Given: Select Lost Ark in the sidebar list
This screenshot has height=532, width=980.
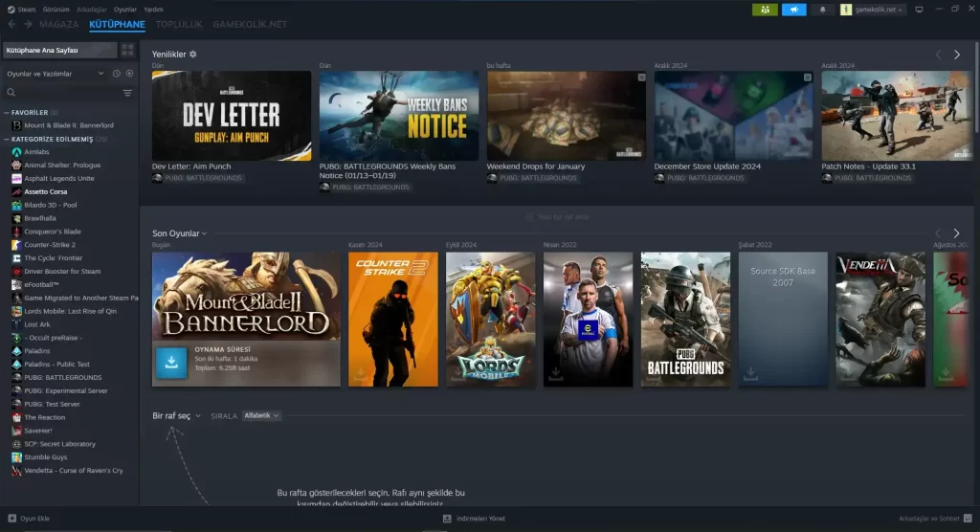Looking at the screenshot, I should (37, 324).
